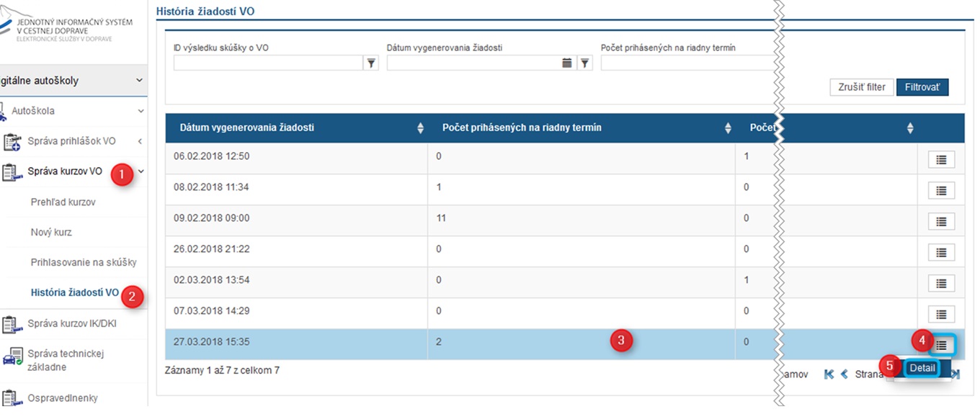This screenshot has height=417, width=980.
Task: Select Detail from the row popup menu
Action: pos(922,368)
